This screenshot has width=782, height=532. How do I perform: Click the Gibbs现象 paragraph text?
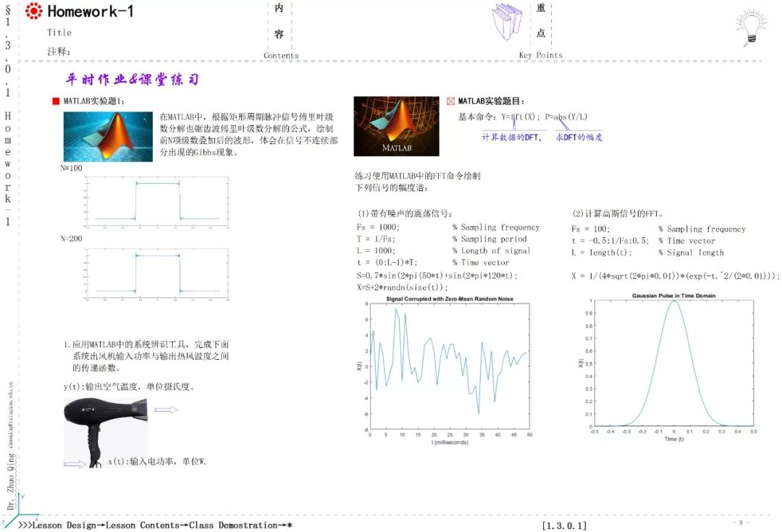249,135
